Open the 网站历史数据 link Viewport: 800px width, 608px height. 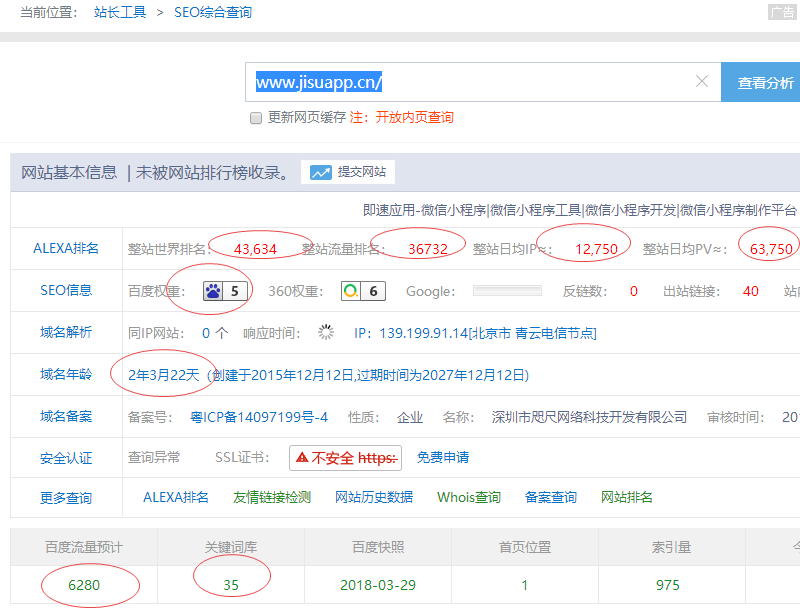click(x=373, y=497)
